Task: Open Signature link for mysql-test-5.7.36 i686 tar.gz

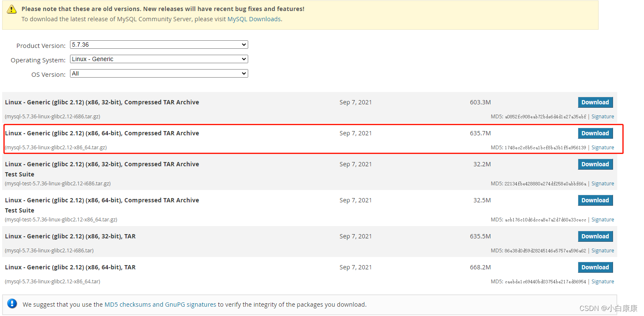Action: (603, 184)
